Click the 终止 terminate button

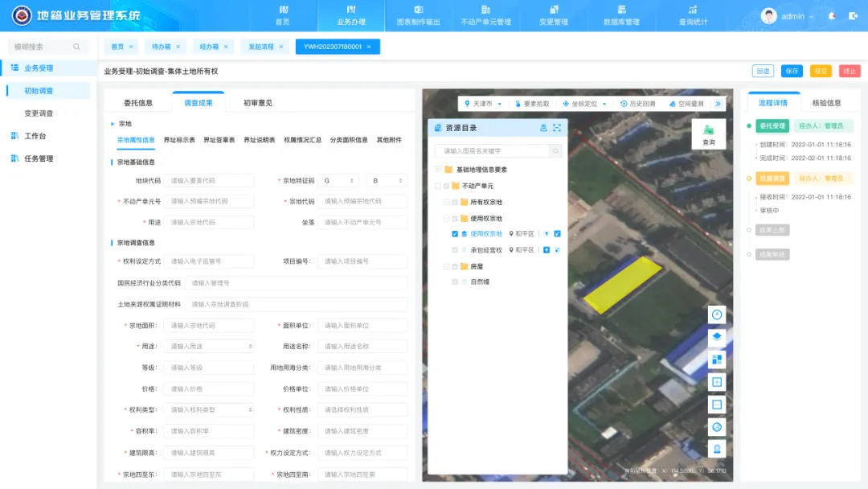[850, 71]
